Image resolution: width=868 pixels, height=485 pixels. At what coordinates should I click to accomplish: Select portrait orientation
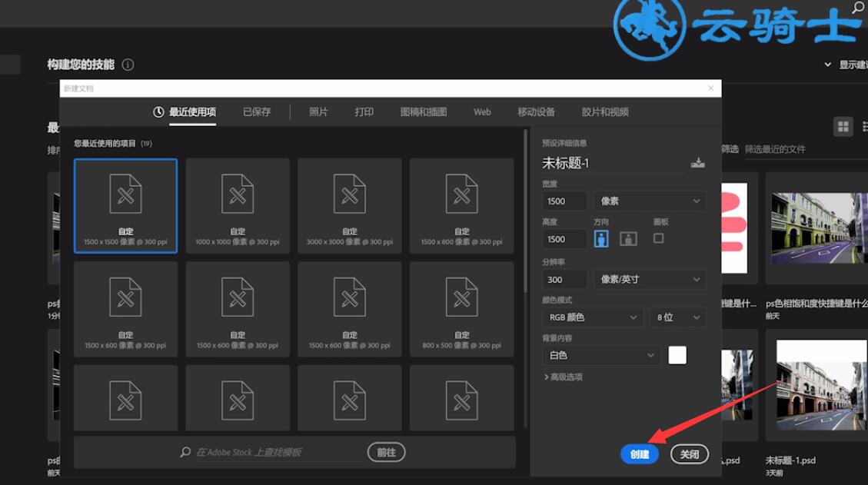pyautogui.click(x=600, y=238)
